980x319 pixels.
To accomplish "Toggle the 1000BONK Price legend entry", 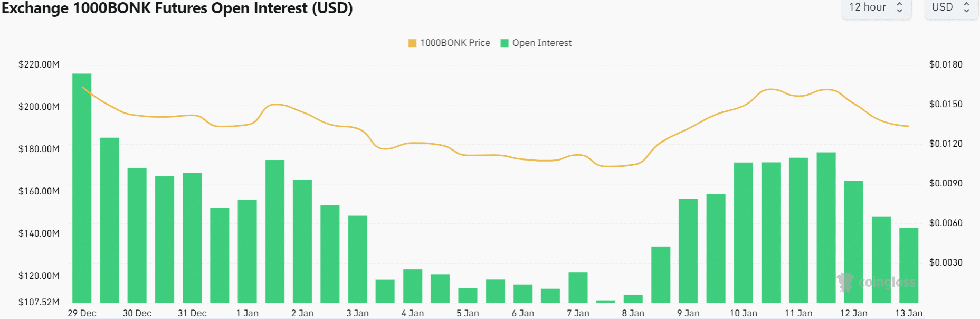I will click(449, 43).
